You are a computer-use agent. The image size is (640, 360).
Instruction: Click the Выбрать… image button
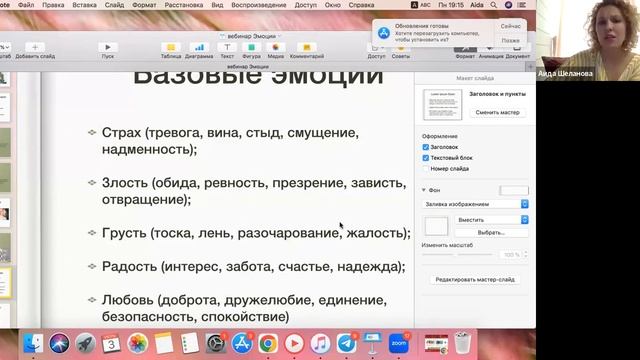point(491,233)
